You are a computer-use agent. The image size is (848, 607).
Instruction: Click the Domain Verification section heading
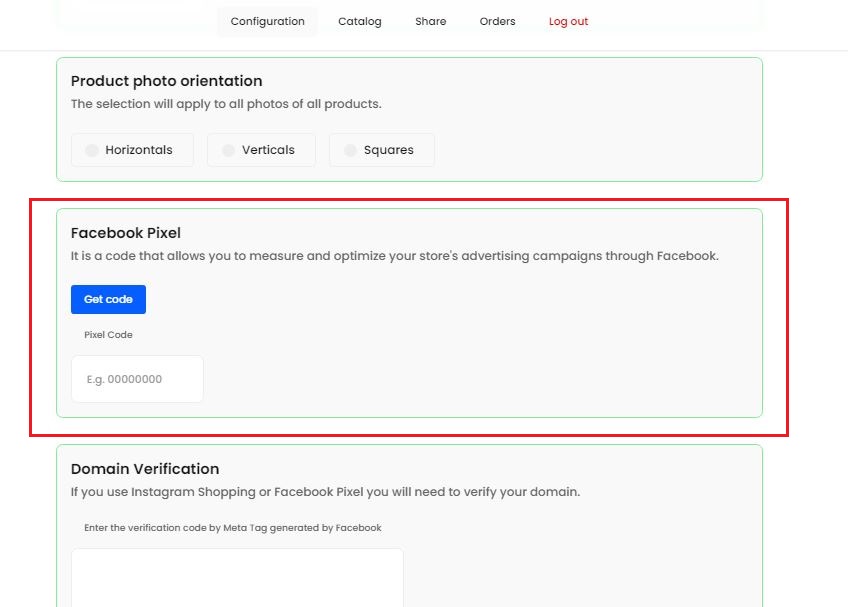click(x=145, y=469)
